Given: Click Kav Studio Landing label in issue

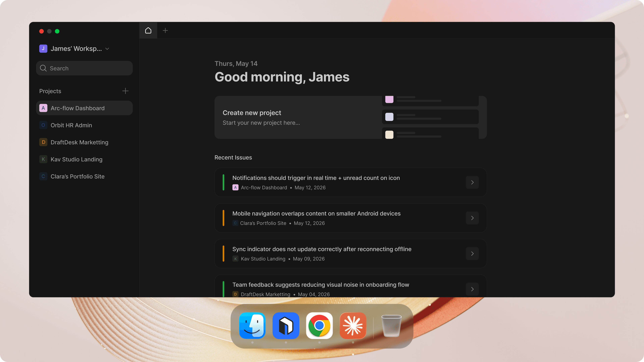Looking at the screenshot, I should coord(263,259).
